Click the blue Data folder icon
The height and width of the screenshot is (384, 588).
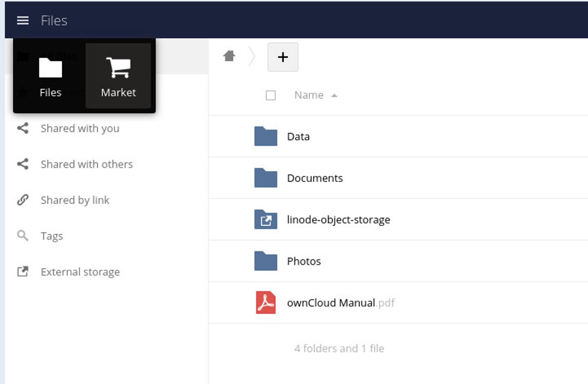265,136
